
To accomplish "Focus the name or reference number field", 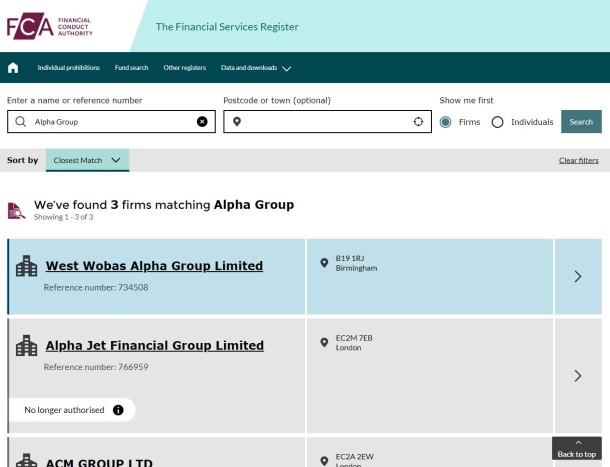I will [111, 122].
